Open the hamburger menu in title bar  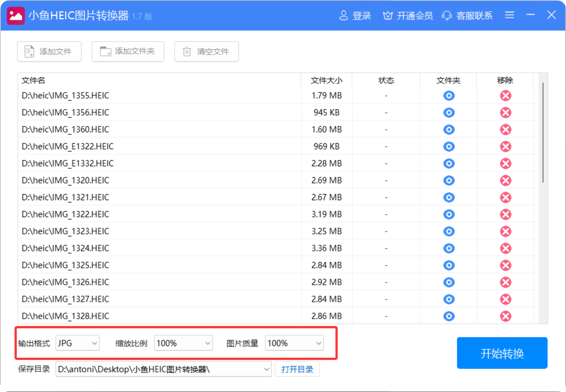[509, 15]
